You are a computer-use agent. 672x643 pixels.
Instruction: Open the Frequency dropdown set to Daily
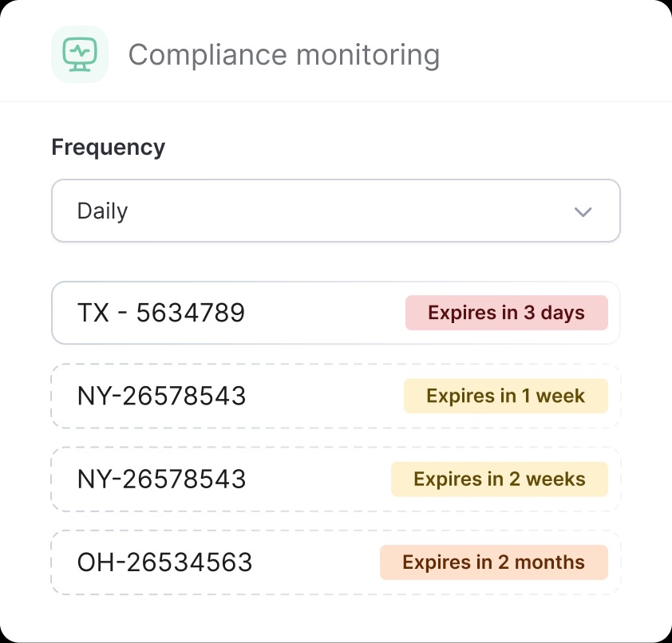[335, 211]
